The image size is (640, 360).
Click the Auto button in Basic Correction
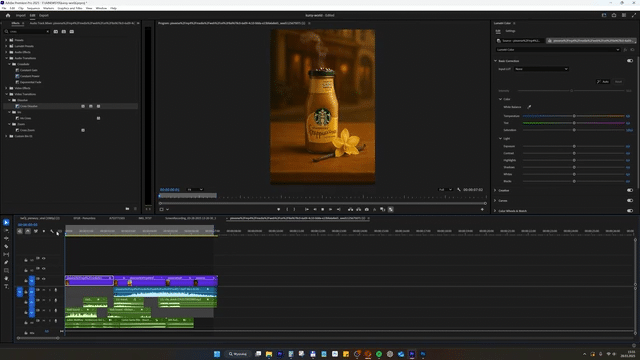click(603, 82)
